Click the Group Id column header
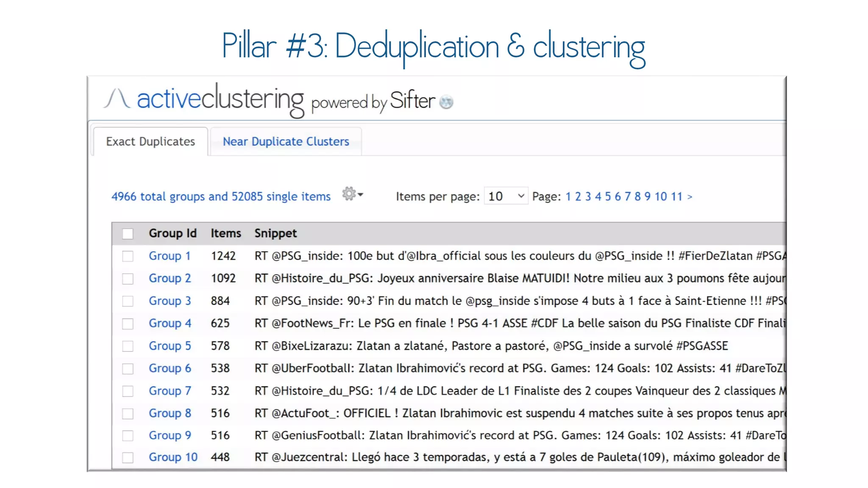This screenshot has width=868, height=488. pyautogui.click(x=172, y=233)
